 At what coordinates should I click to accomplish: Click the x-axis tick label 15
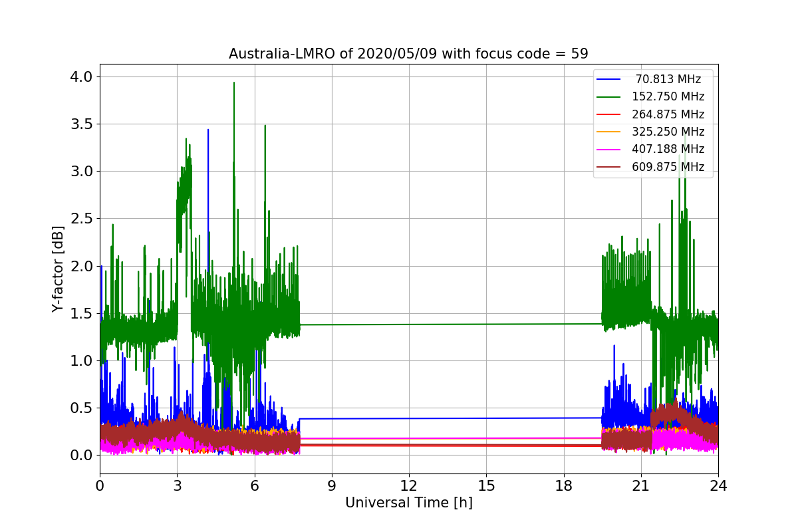(x=486, y=485)
